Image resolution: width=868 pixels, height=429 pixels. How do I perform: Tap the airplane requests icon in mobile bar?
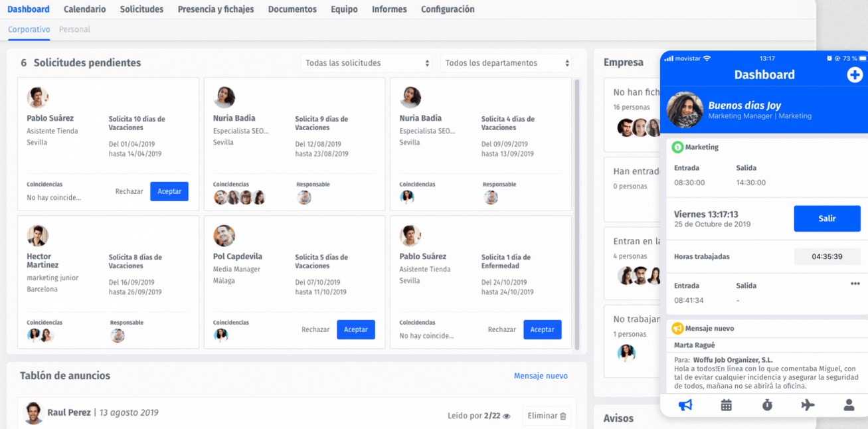pos(808,405)
